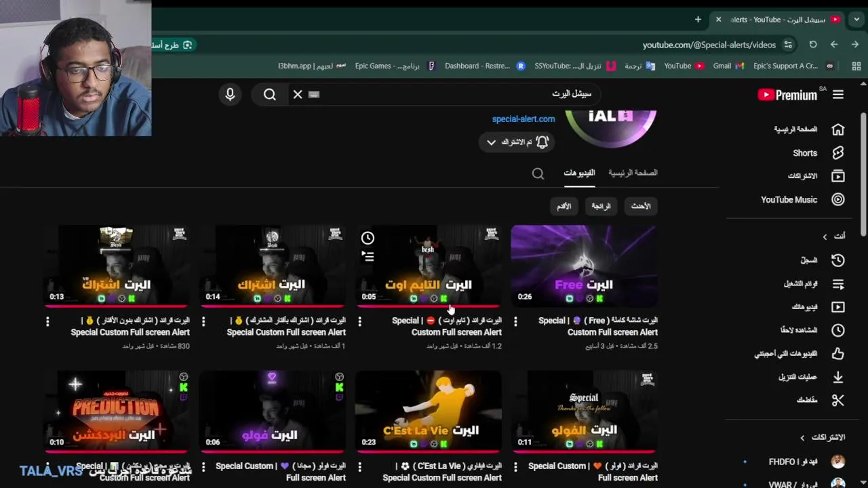Open options menu for C'Est La Vie video
The image size is (868, 488).
tap(359, 467)
